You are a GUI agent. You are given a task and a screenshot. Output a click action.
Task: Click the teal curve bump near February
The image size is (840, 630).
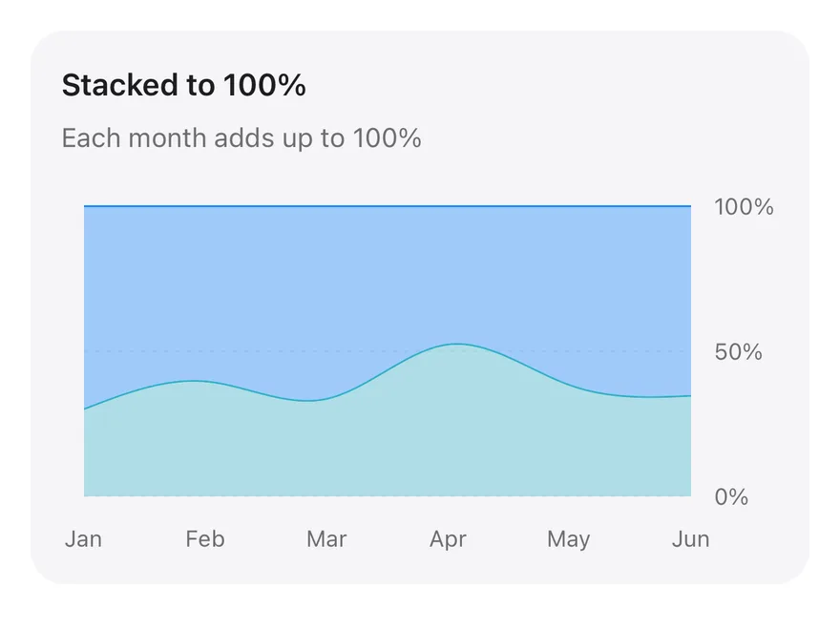[x=196, y=381]
